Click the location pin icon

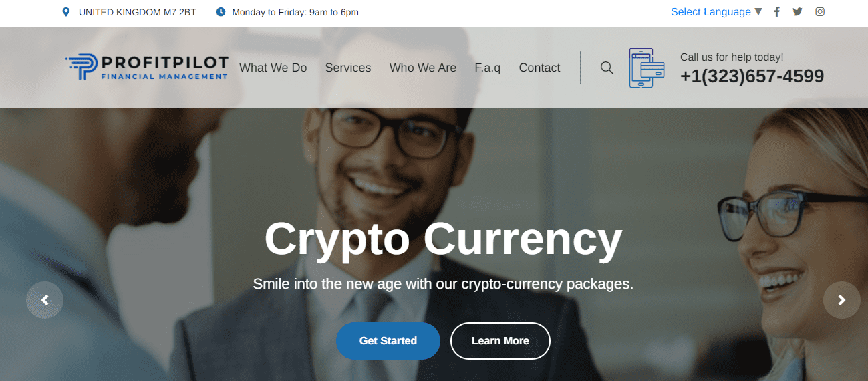click(x=65, y=12)
